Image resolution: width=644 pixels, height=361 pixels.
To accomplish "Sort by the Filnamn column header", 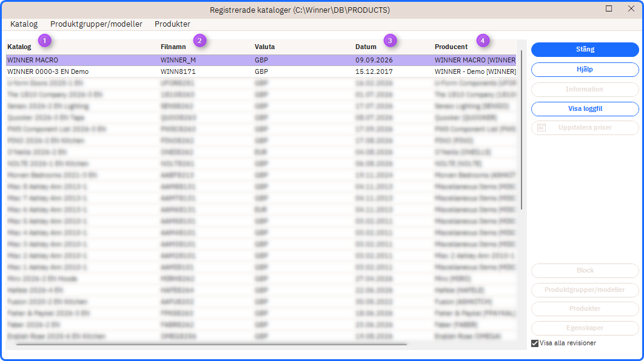I will pos(173,47).
